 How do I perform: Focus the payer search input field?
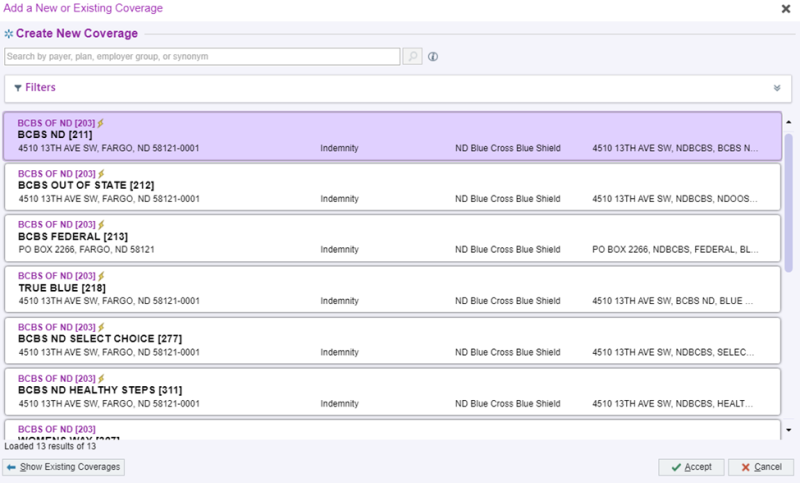click(x=202, y=57)
